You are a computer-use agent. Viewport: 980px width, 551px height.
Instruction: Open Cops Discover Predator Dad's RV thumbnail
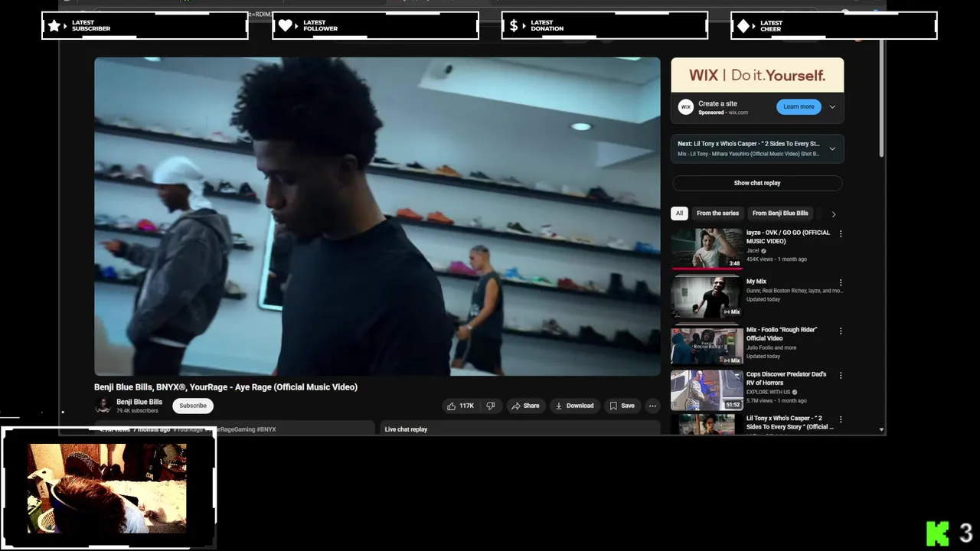point(707,390)
